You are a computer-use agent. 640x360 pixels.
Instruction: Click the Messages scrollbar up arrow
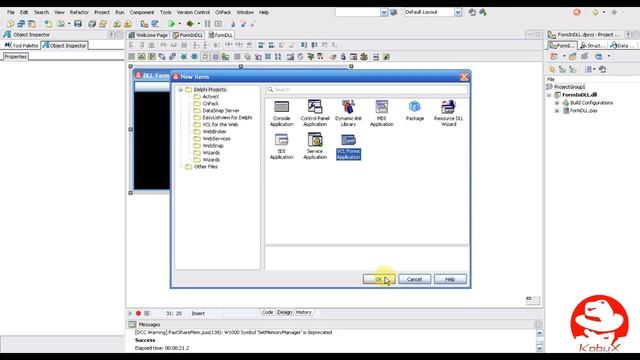click(539, 333)
